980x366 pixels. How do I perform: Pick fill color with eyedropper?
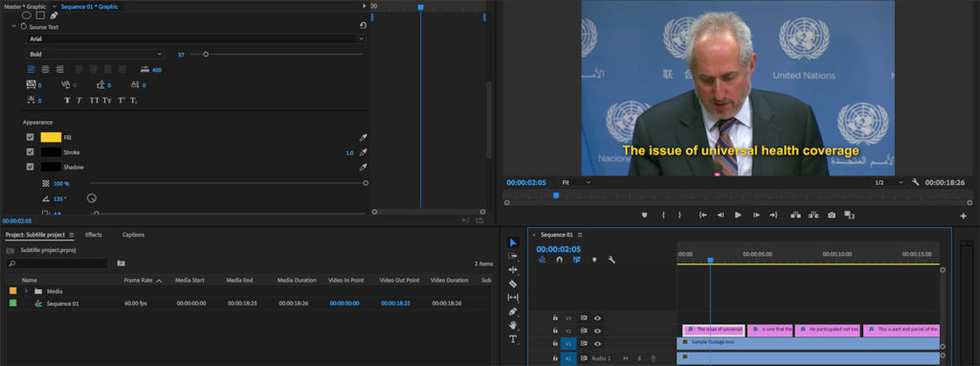(x=363, y=137)
